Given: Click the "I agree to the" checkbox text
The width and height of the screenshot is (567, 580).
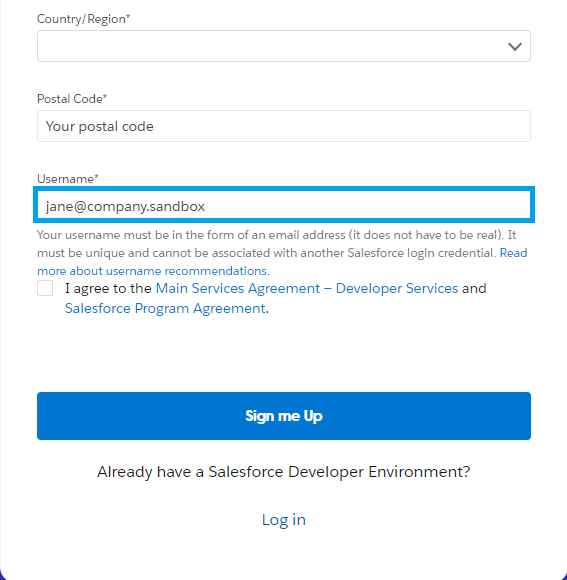Looking at the screenshot, I should (x=108, y=289).
